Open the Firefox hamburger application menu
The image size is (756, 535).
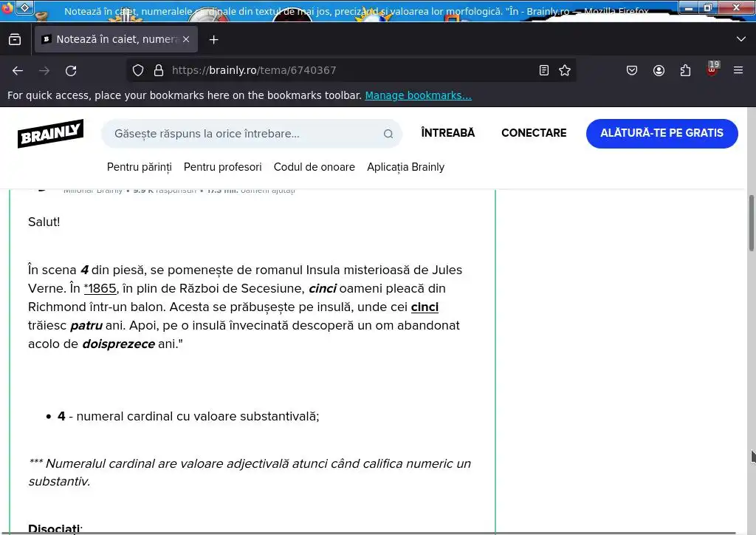(738, 70)
